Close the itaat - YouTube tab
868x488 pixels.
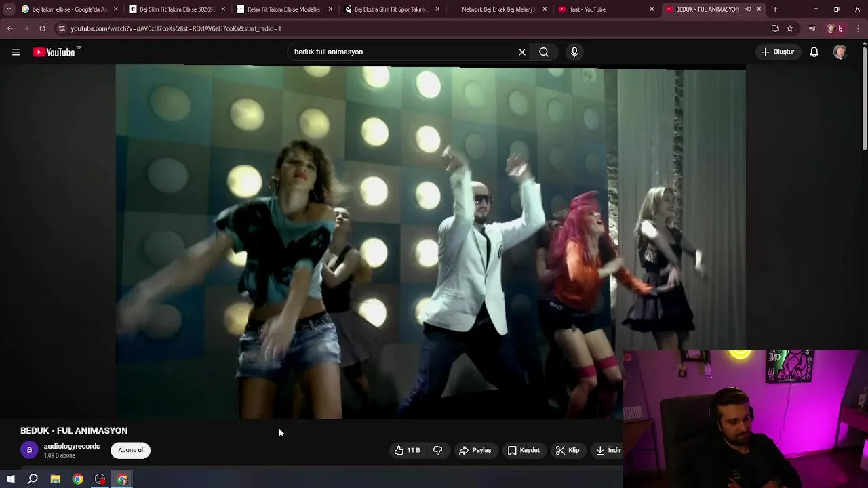pyautogui.click(x=652, y=9)
